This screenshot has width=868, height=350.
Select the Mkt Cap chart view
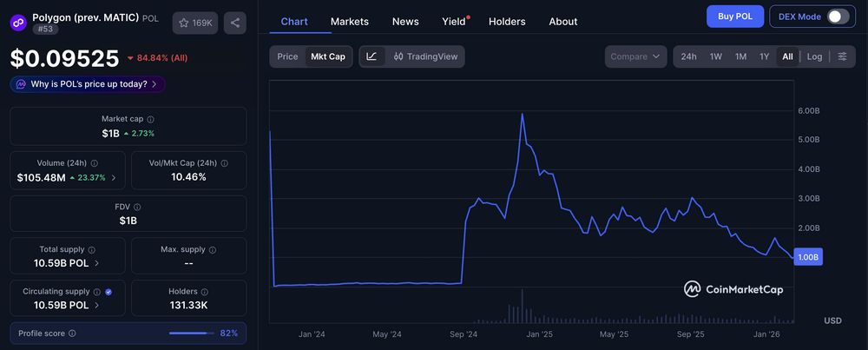[x=328, y=56]
